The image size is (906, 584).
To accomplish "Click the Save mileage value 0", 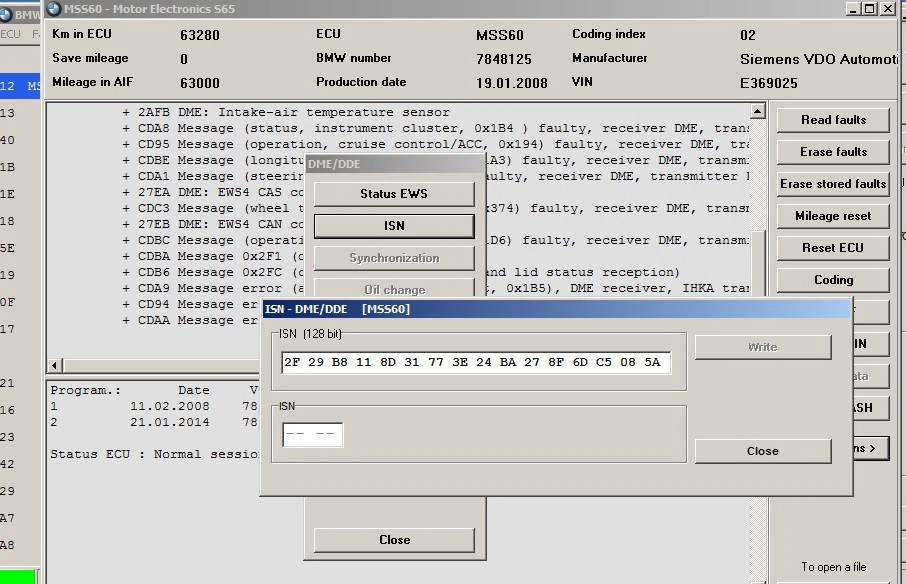I will coord(184,59).
